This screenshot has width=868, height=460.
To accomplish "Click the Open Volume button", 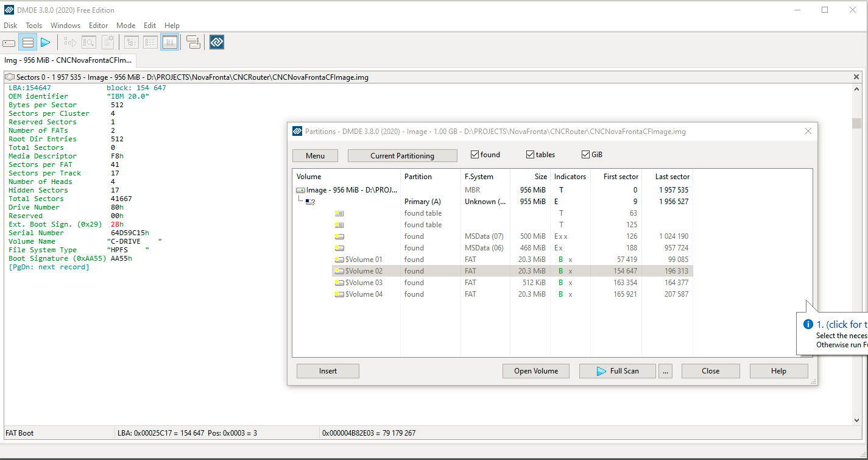I will pyautogui.click(x=536, y=371).
